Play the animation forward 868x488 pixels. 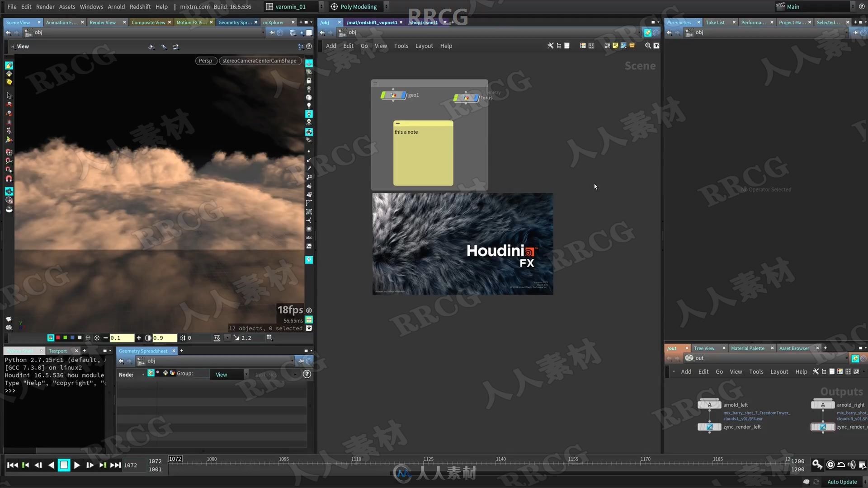pos(77,465)
